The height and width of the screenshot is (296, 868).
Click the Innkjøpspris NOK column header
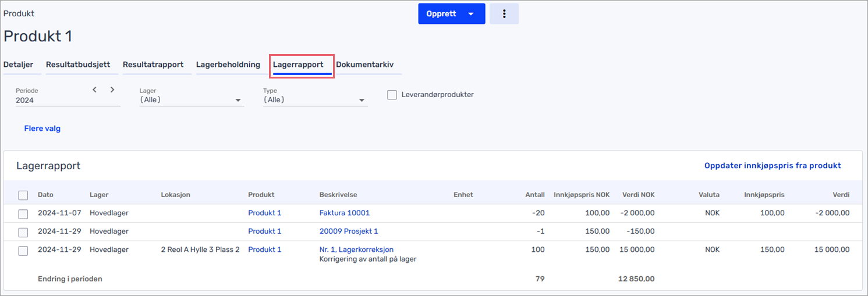(x=582, y=195)
